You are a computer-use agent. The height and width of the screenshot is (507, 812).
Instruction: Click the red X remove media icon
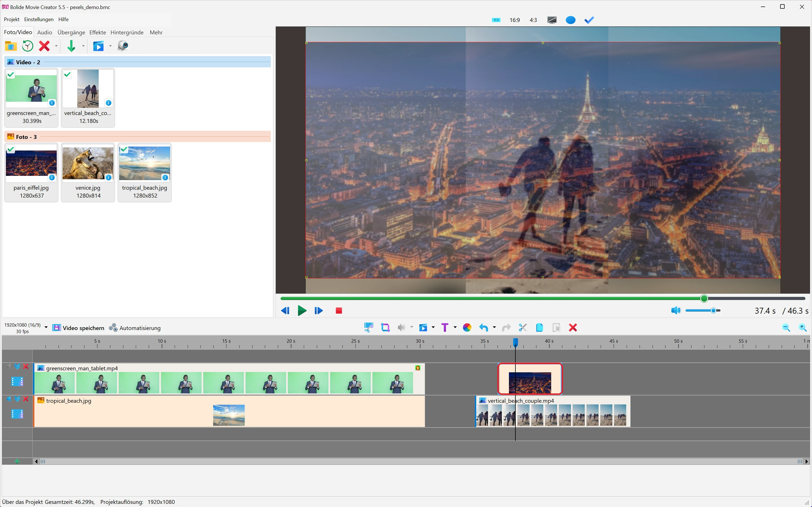click(x=44, y=46)
